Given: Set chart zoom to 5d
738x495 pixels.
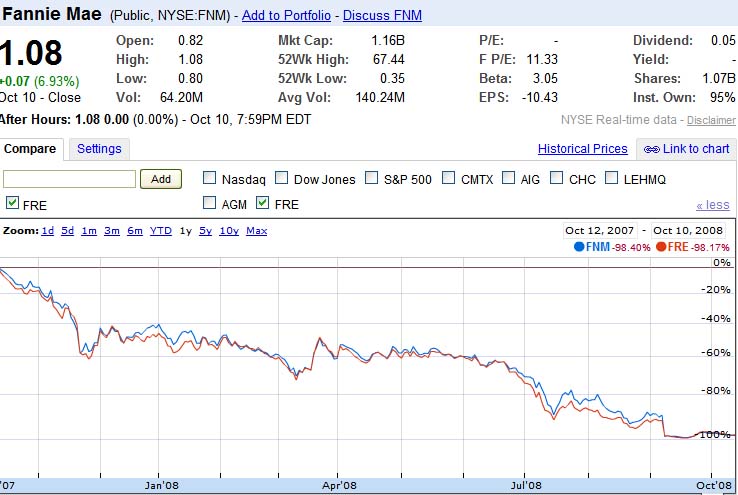Looking at the screenshot, I should coord(68,231).
